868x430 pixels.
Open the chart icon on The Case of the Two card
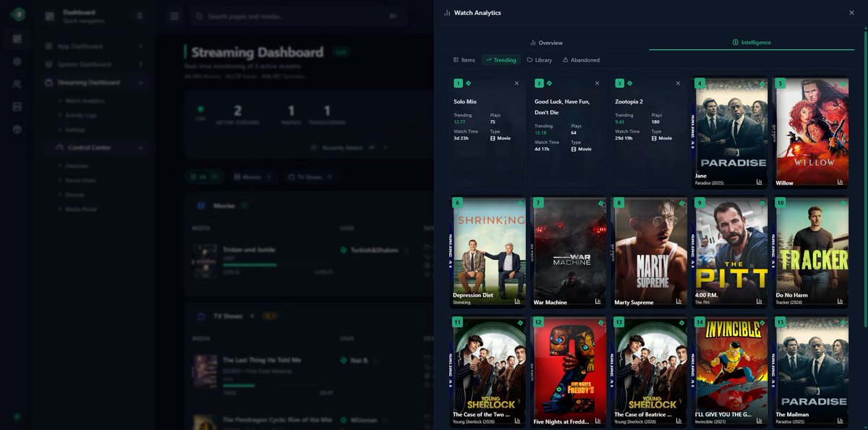pos(518,421)
